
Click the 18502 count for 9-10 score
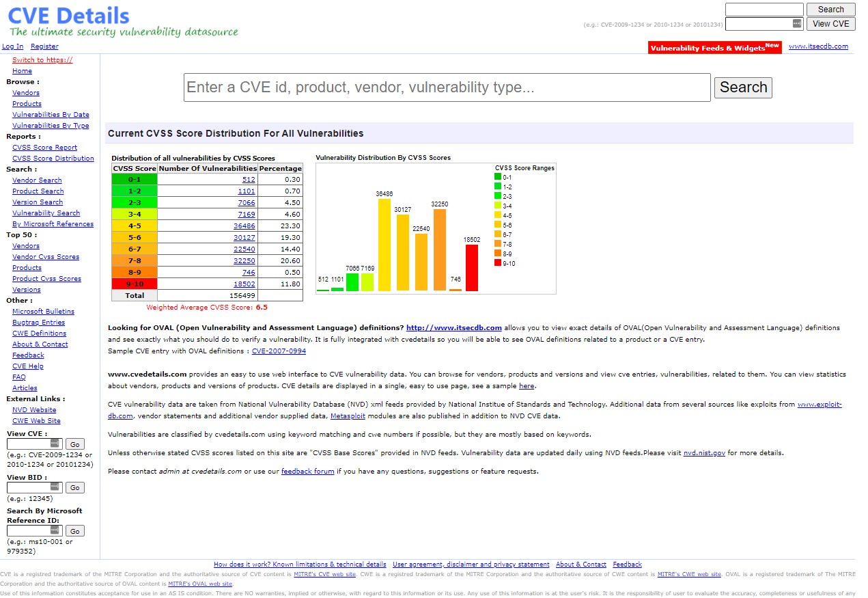click(244, 284)
